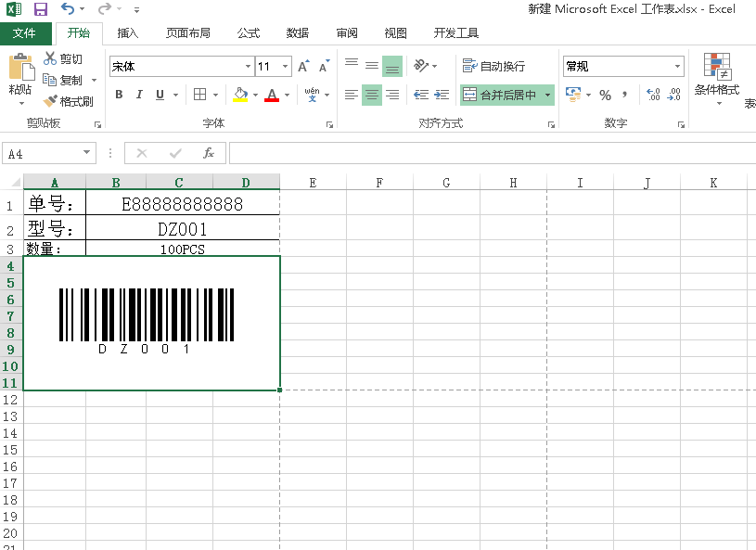Image resolution: width=756 pixels, height=550 pixels.
Task: Open Conditional Formatting icon
Action: click(x=717, y=66)
